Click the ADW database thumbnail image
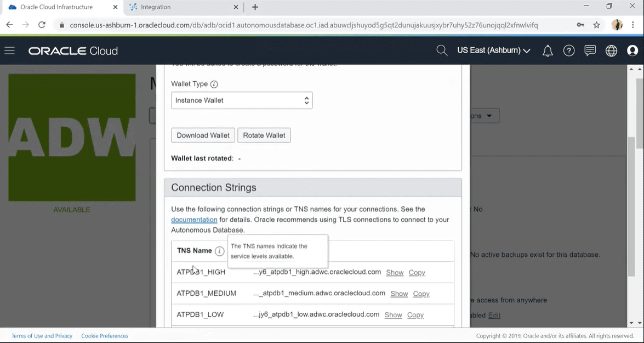 pos(72,137)
